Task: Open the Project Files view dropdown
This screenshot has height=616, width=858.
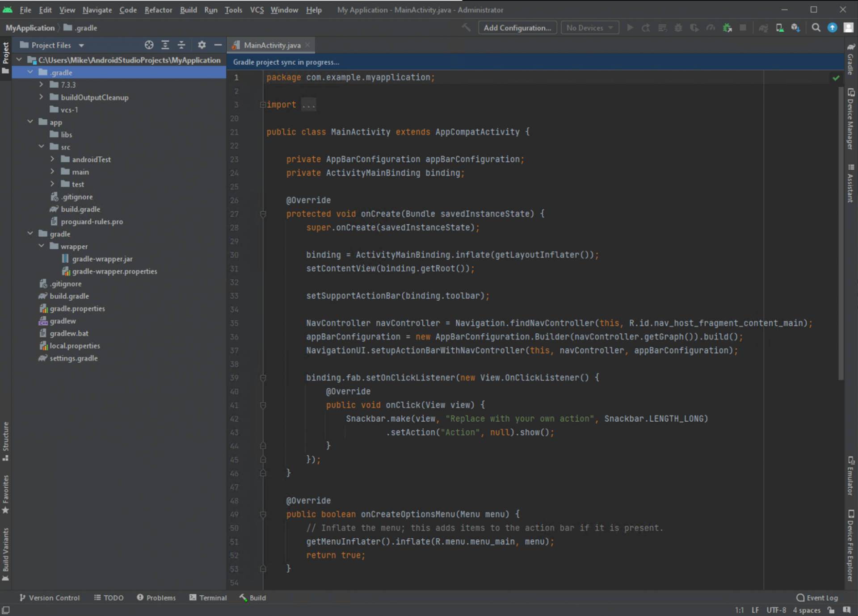Action: click(81, 45)
